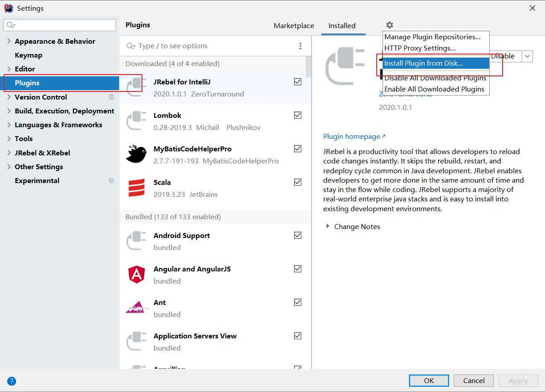This screenshot has height=392, width=545.
Task: Click the JRebel for IntelliJ plugin icon
Action: 137,87
